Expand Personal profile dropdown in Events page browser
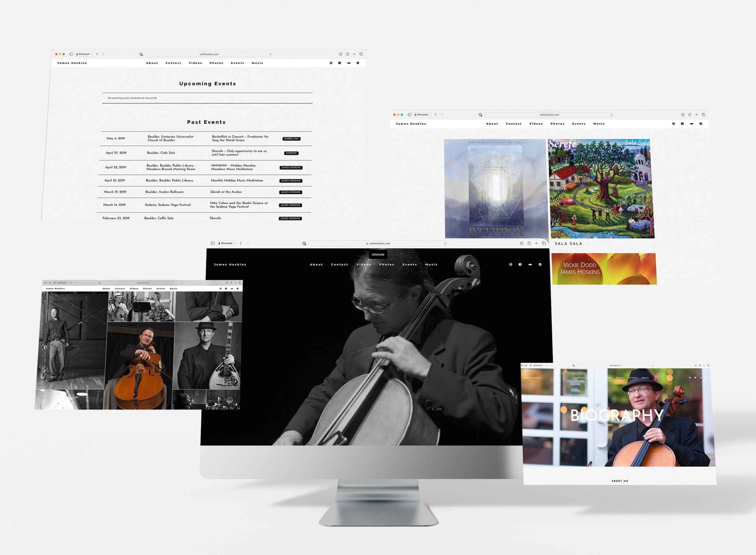Image resolution: width=756 pixels, height=555 pixels. pos(84,54)
